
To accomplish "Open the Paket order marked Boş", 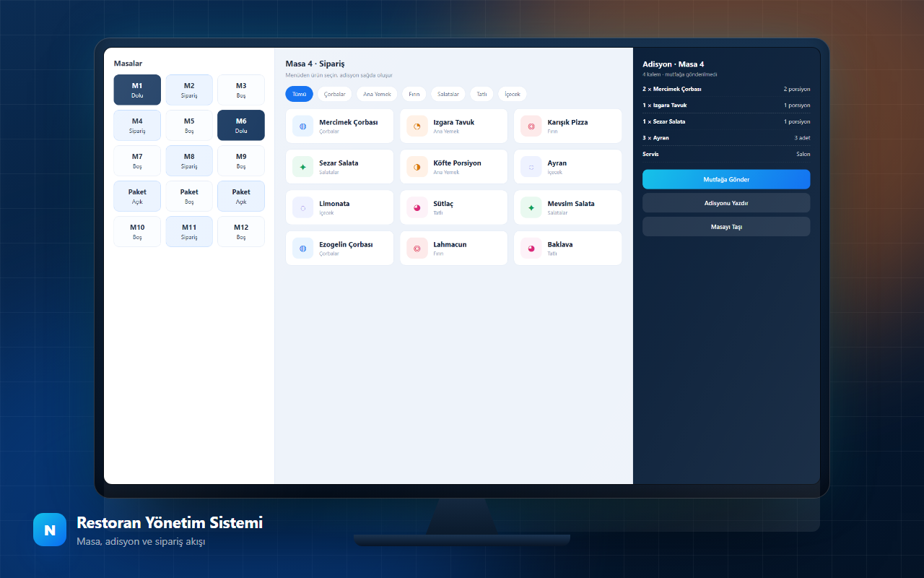I will point(189,196).
